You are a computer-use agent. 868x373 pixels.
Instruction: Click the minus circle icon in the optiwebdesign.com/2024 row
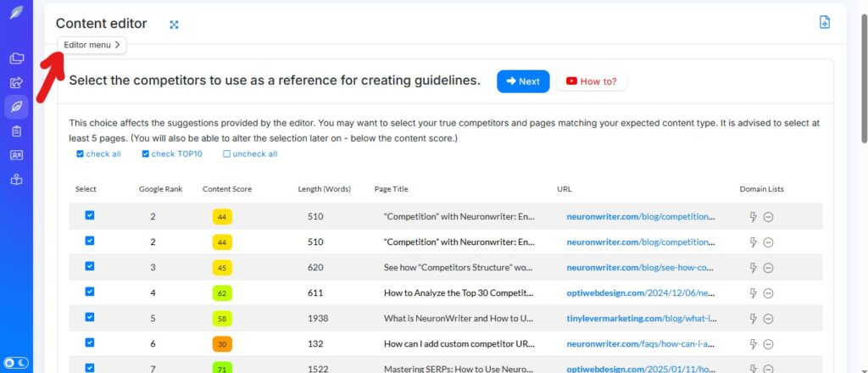(768, 293)
